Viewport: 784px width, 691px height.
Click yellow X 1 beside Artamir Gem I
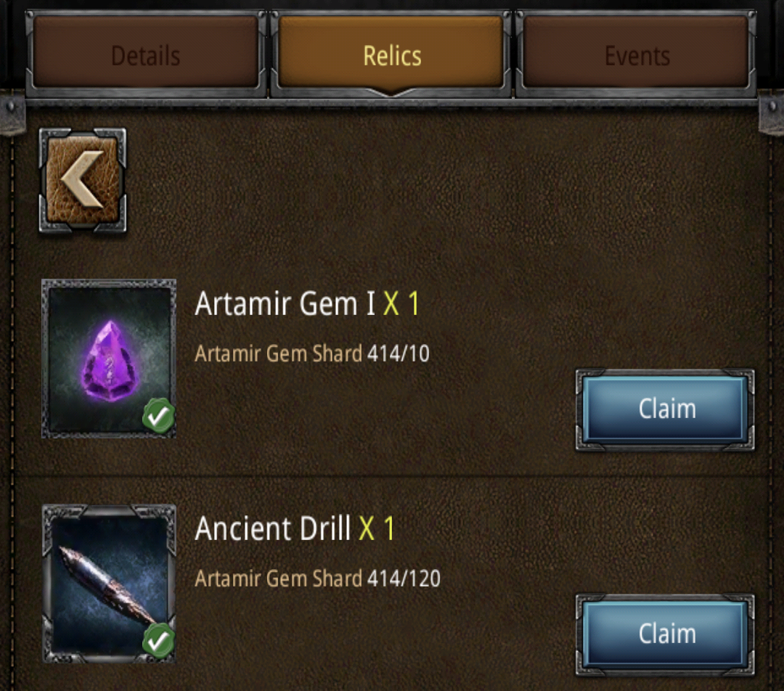(401, 303)
